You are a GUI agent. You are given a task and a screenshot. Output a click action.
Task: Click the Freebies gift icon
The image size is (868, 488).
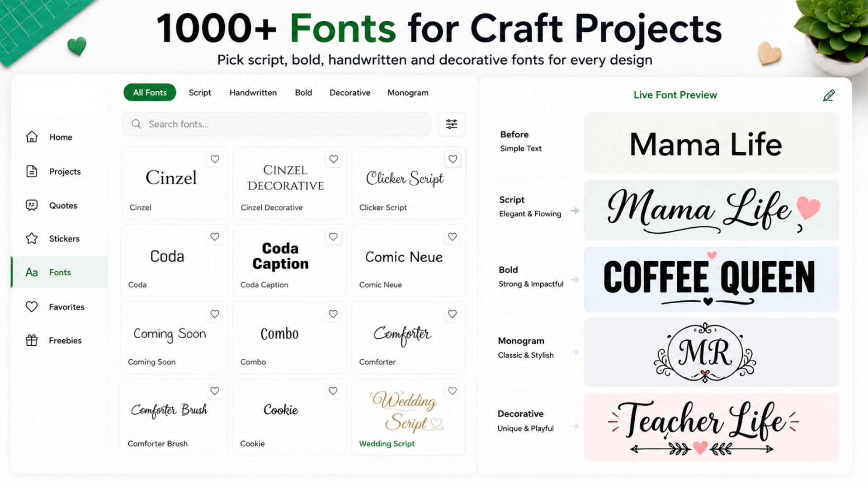click(32, 340)
